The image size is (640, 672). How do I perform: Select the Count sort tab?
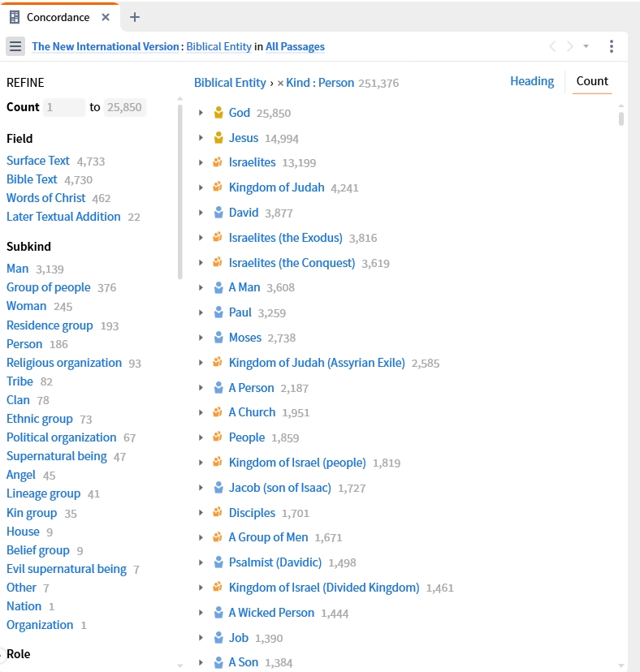(x=592, y=81)
